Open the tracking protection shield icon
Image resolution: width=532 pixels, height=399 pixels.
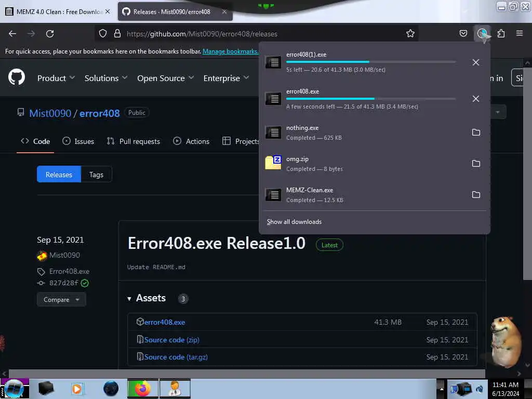[103, 33]
